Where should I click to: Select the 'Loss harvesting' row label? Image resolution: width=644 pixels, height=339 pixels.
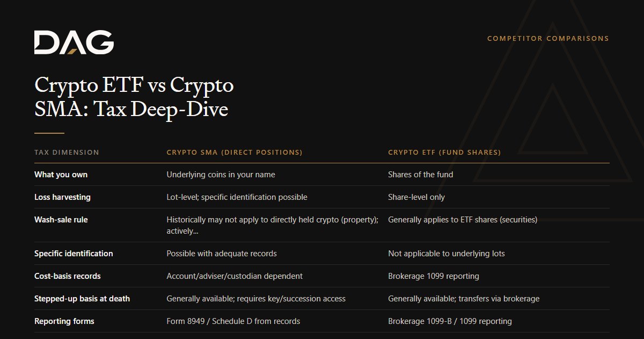point(62,197)
